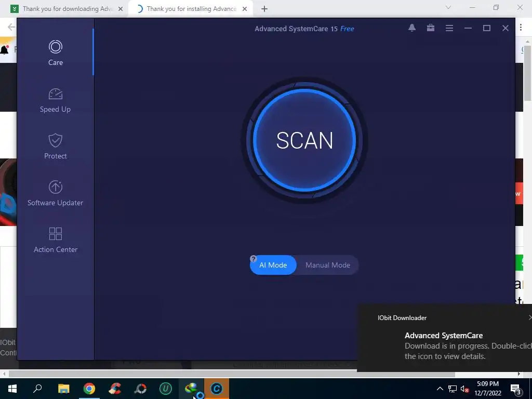Click the Chrome horizontal scrollbar

232,374
